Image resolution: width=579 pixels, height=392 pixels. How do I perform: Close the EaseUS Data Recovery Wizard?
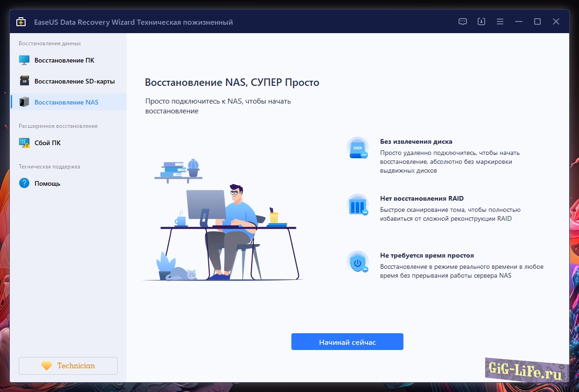click(x=556, y=22)
